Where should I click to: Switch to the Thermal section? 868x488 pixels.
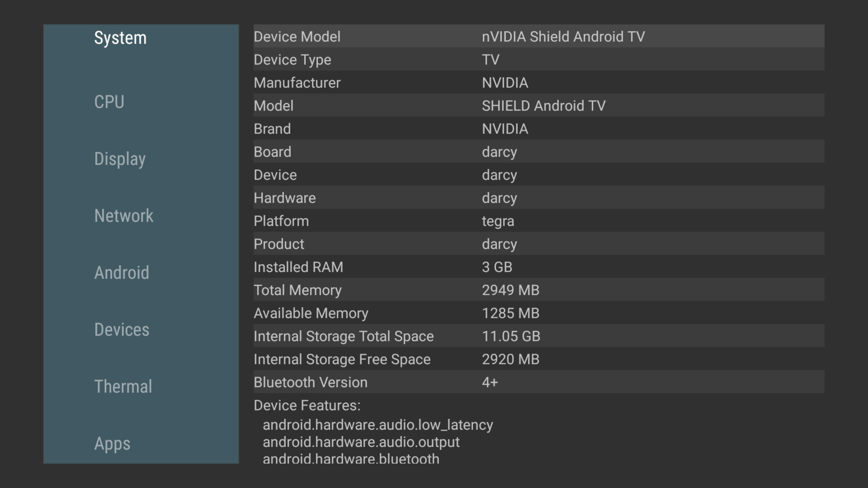point(123,386)
